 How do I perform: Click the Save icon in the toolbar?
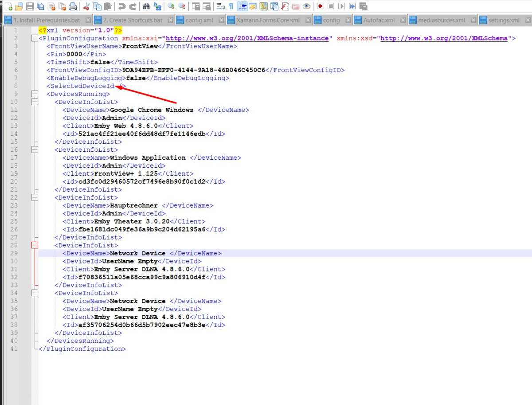(29, 6)
